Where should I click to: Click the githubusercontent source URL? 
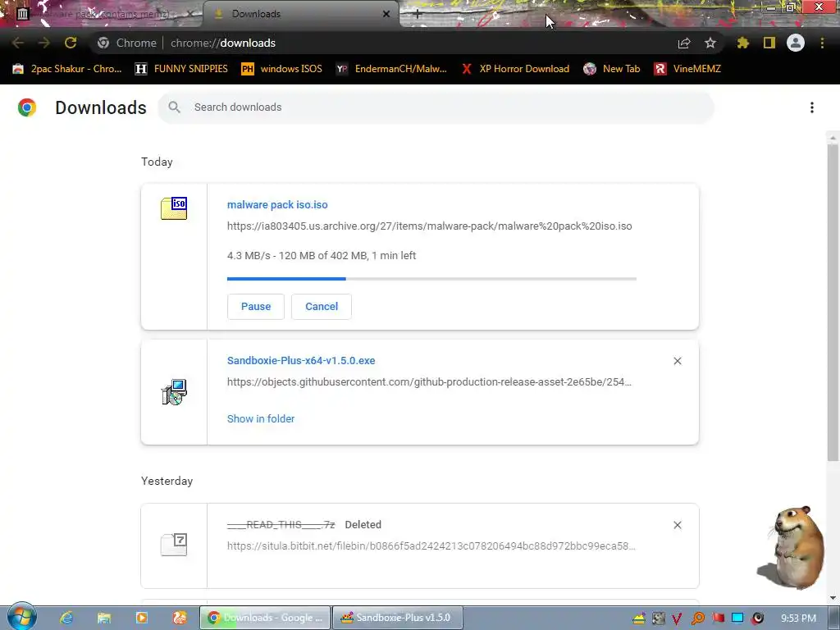pos(429,382)
